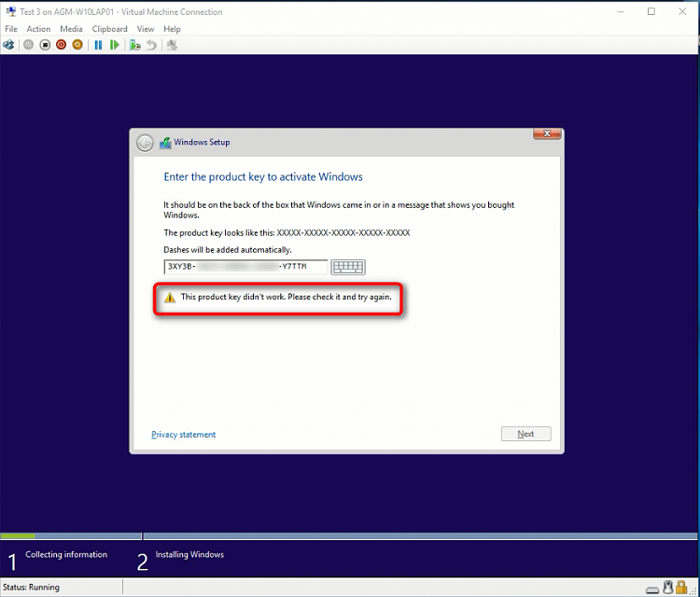Click the 'This product key didn't work' message
The width and height of the screenshot is (700, 597).
click(x=287, y=298)
